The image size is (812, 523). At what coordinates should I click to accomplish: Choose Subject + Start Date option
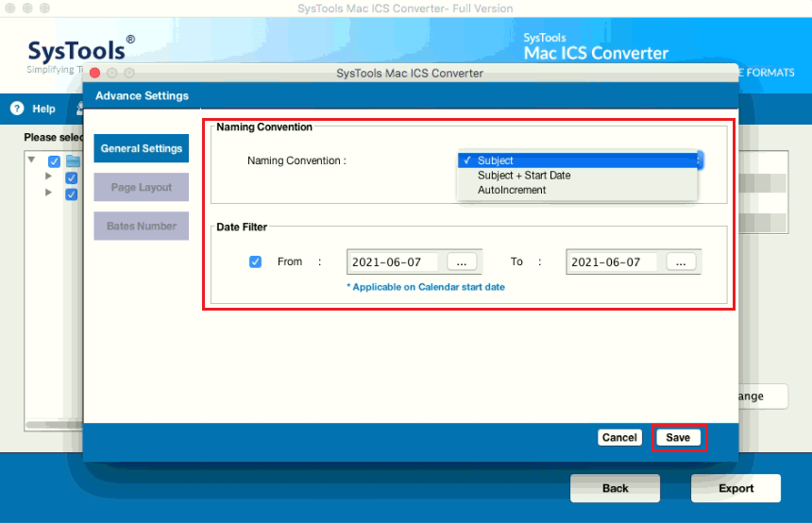[x=578, y=175]
